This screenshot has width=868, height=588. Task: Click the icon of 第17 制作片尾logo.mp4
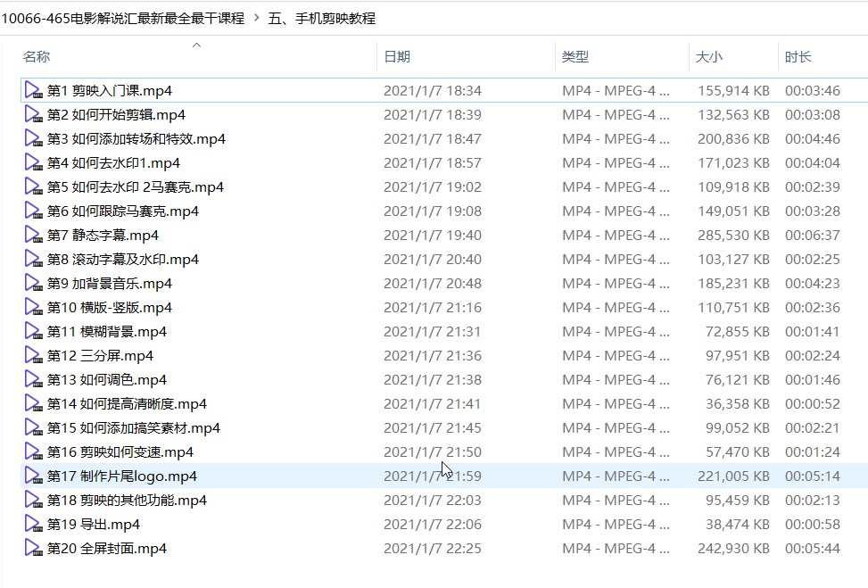33,476
